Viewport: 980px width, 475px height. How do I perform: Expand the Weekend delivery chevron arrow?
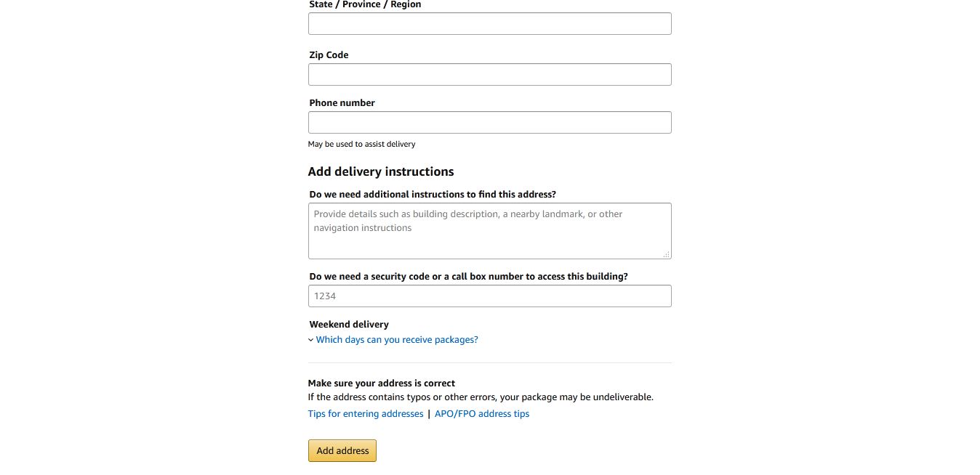point(310,340)
